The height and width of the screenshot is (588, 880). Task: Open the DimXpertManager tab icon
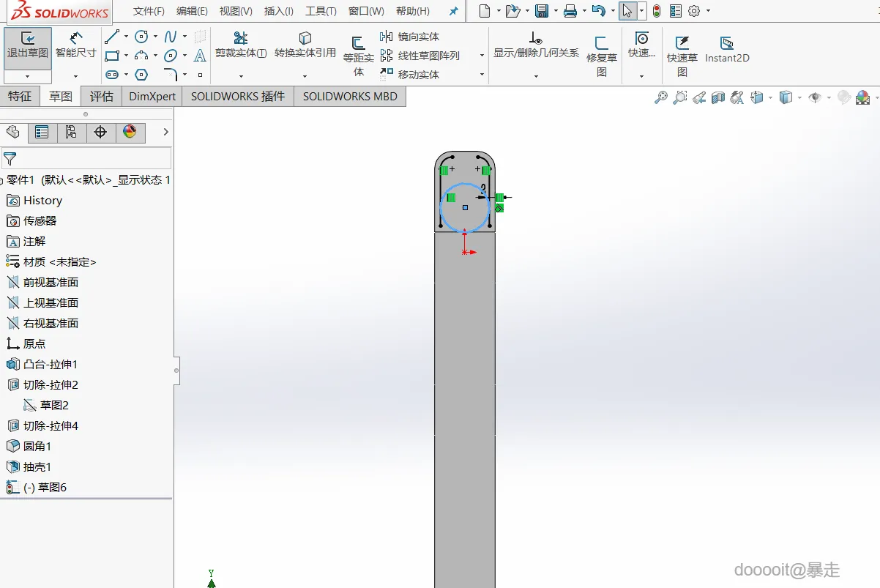[x=100, y=133]
